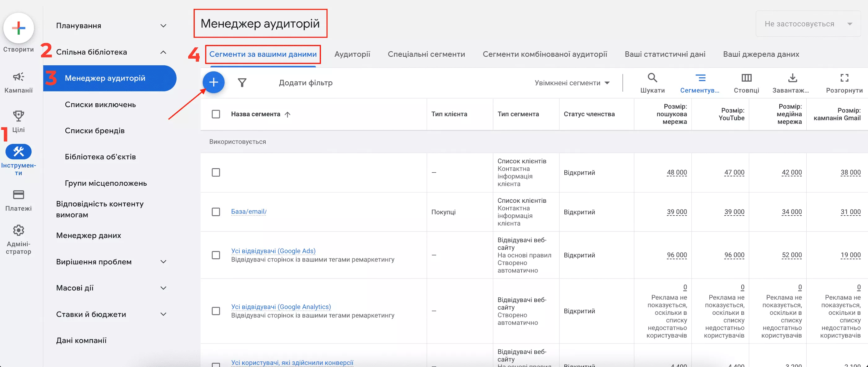Open the Billing card icon
Viewport: 868px width, 367px height.
(x=19, y=195)
